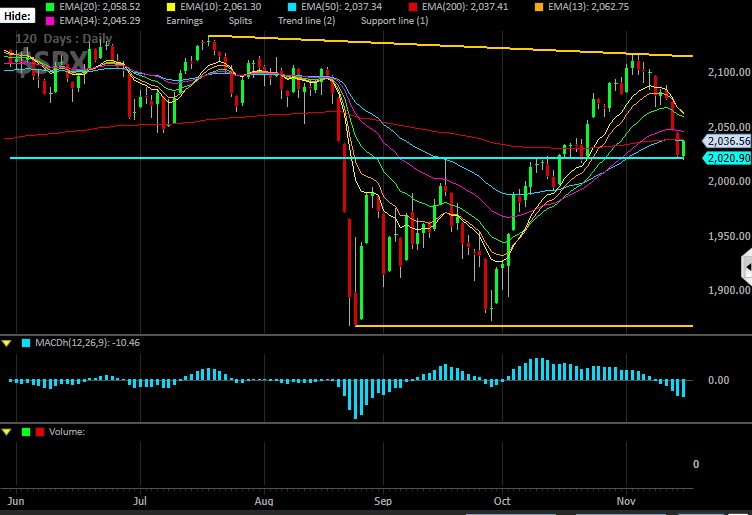The height and width of the screenshot is (515, 752).
Task: Click the side panel expand arrow
Action: [747, 268]
